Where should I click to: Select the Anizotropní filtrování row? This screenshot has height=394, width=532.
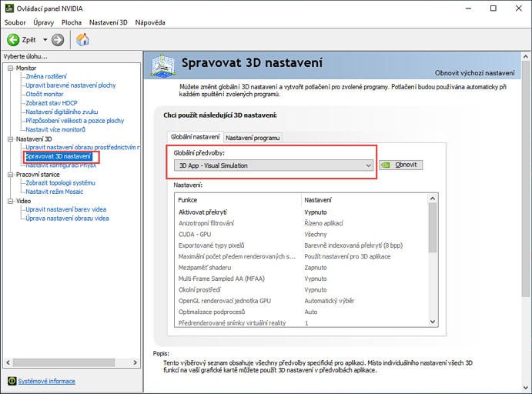(301, 223)
